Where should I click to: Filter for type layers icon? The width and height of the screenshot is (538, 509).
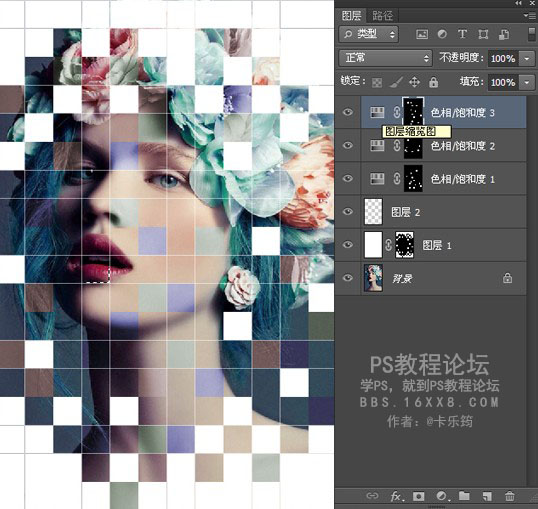pyautogui.click(x=462, y=34)
